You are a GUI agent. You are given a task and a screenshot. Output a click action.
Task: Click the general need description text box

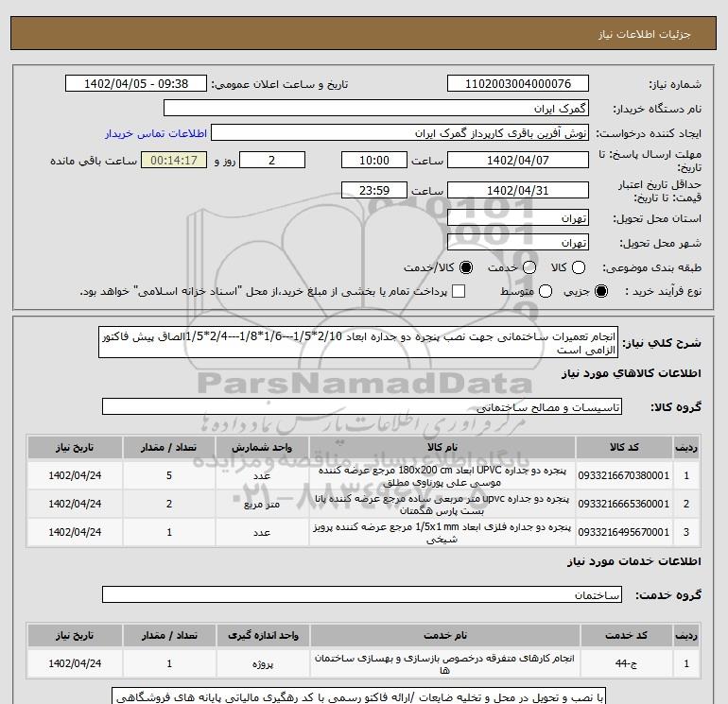point(358,342)
